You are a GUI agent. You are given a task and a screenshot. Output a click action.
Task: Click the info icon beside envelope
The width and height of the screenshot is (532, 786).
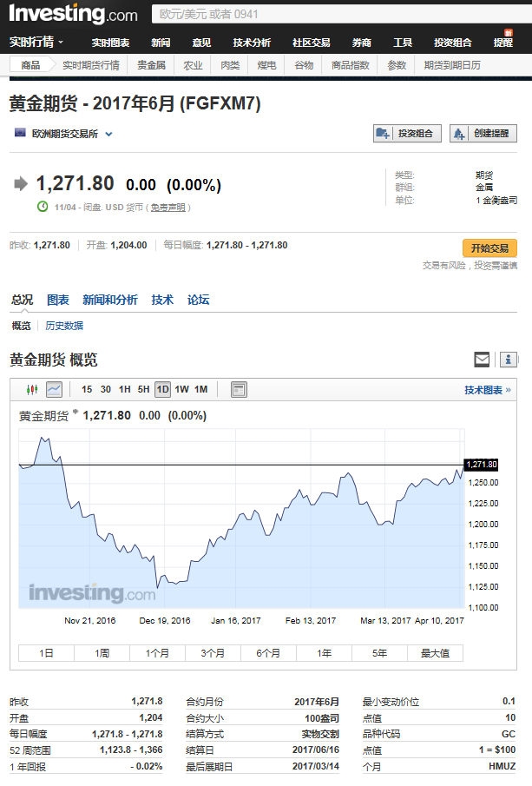point(508,360)
